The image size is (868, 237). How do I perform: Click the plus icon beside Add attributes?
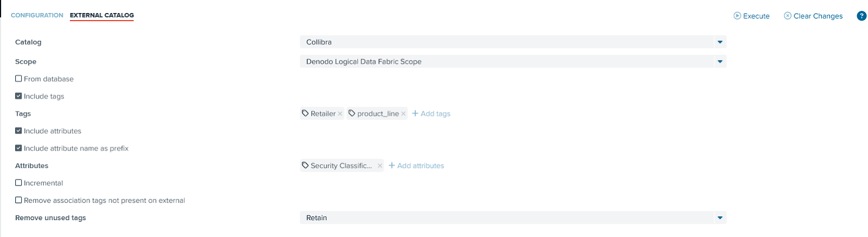tap(392, 165)
